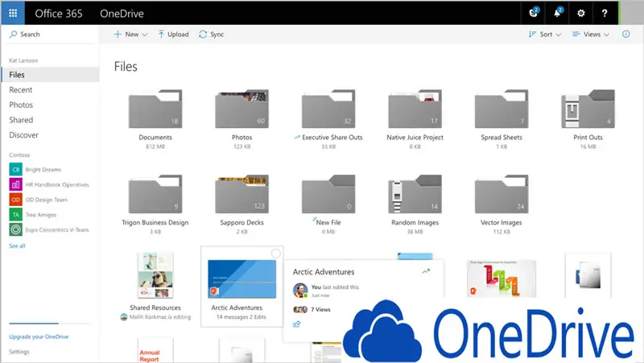Click the Sync button
Screen dimensions: 644x363
[212, 35]
